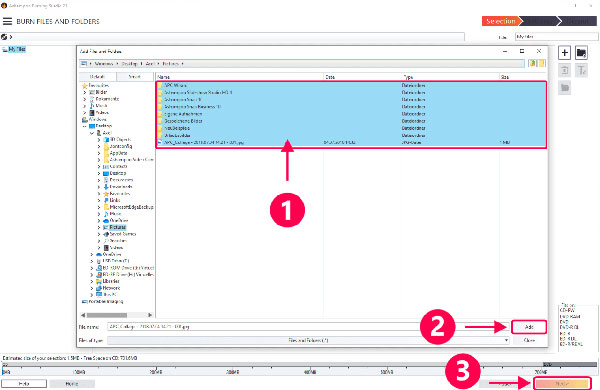
Task: Select the Gespeicherte Bilder folder row
Action: [351, 121]
